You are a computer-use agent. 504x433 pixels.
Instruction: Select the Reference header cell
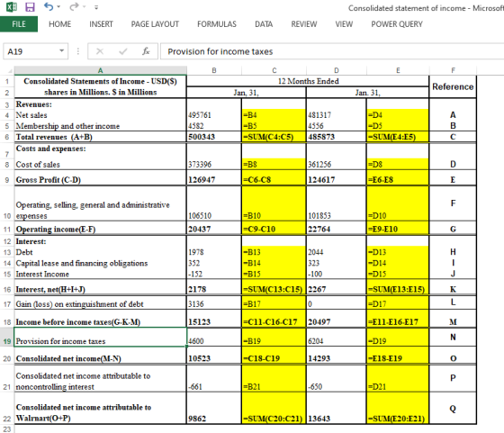[453, 86]
